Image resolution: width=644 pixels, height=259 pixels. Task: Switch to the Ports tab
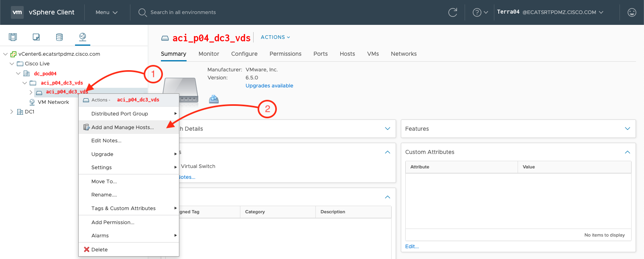(321, 54)
